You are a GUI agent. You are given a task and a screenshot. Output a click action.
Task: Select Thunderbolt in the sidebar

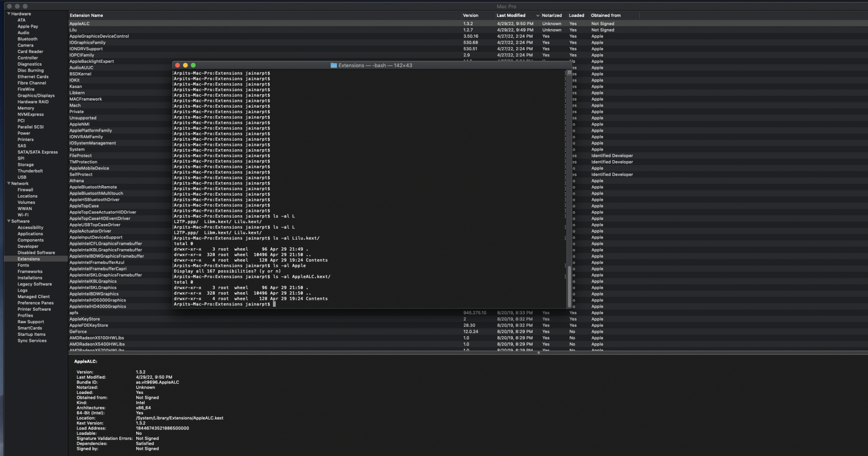(x=30, y=171)
